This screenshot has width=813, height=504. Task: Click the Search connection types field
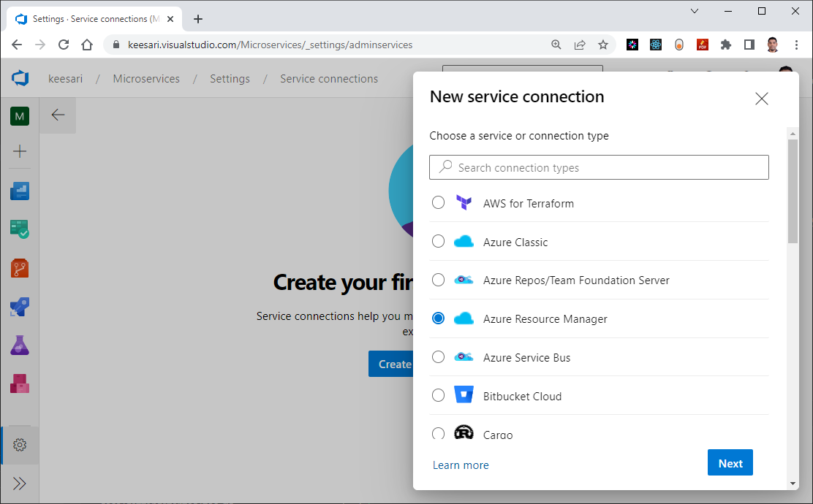coord(599,167)
